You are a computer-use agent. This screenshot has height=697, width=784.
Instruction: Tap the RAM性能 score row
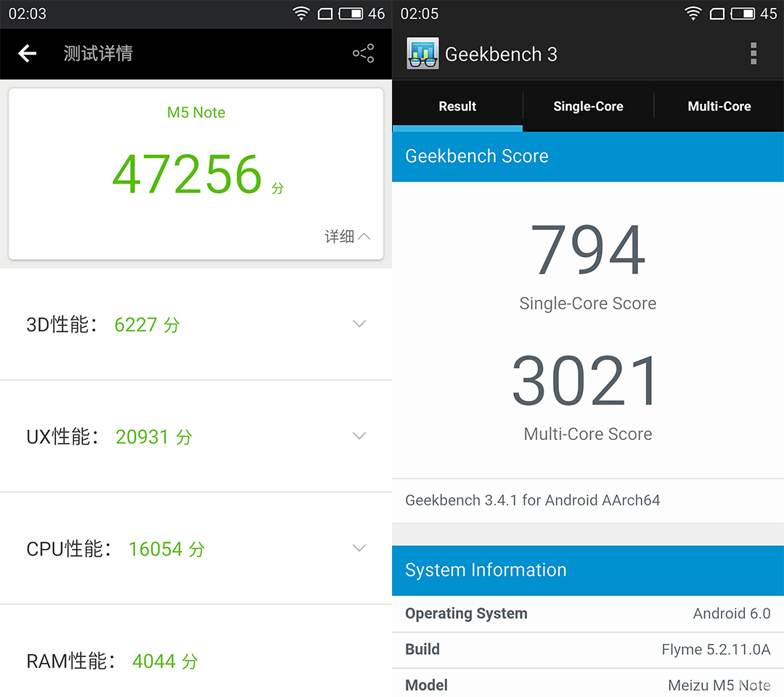point(196,661)
